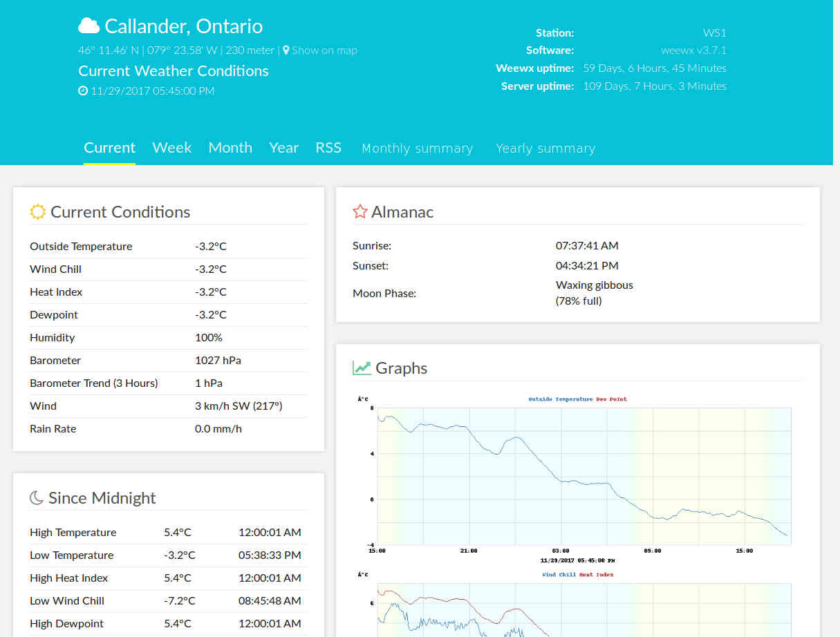
Task: Click the Heat Index row label
Action: [x=56, y=292]
